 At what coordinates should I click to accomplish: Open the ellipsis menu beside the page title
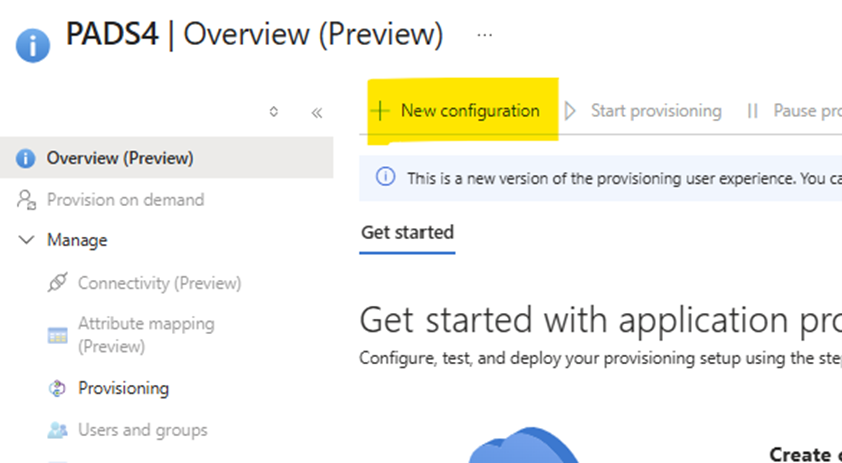(484, 35)
